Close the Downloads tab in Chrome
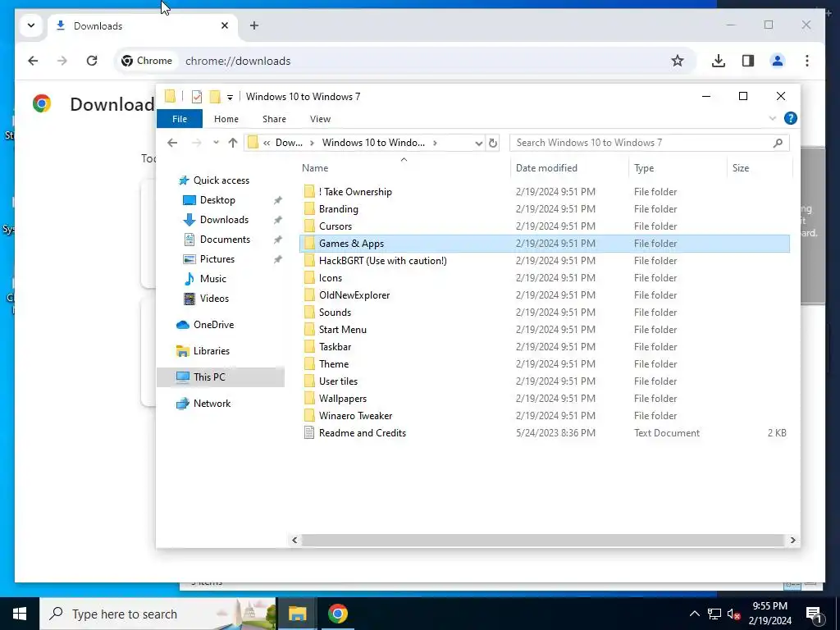Viewport: 840px width, 630px height. click(x=225, y=25)
